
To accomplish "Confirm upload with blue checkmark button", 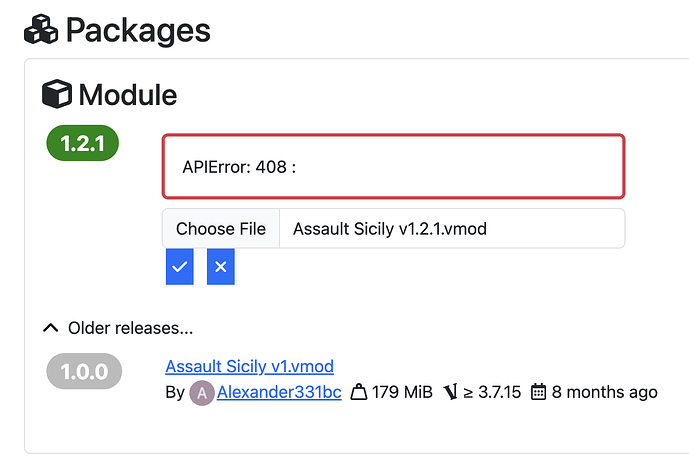I will (x=179, y=267).
